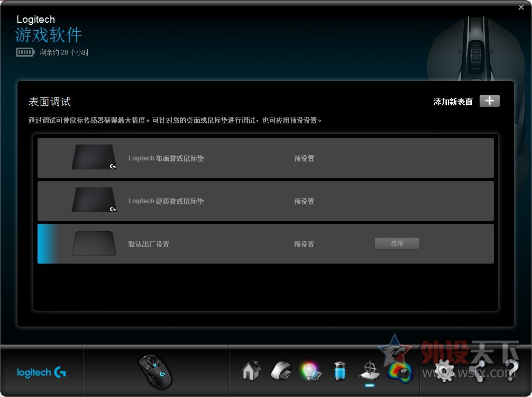Viewport: 532px width, 397px height.
Task: Click the mouse device image in bottom bar
Action: (155, 372)
